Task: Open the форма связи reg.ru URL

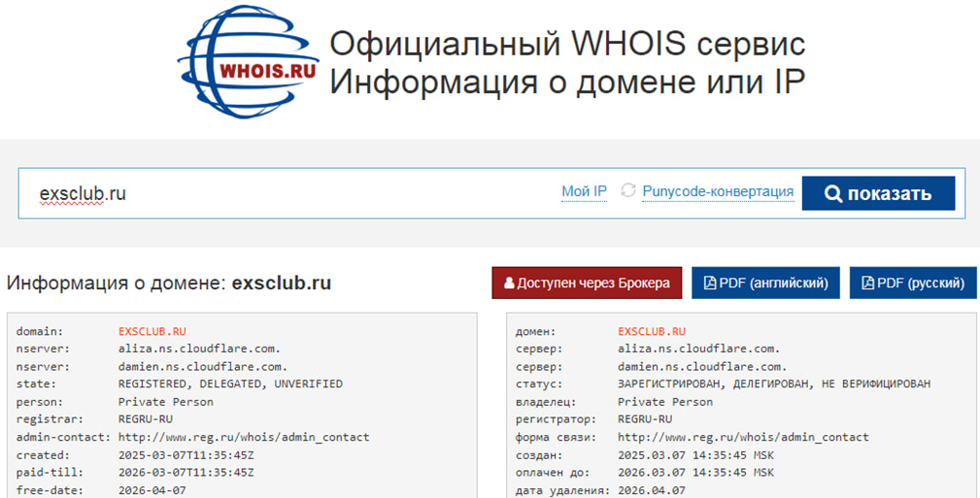Action: [x=743, y=437]
